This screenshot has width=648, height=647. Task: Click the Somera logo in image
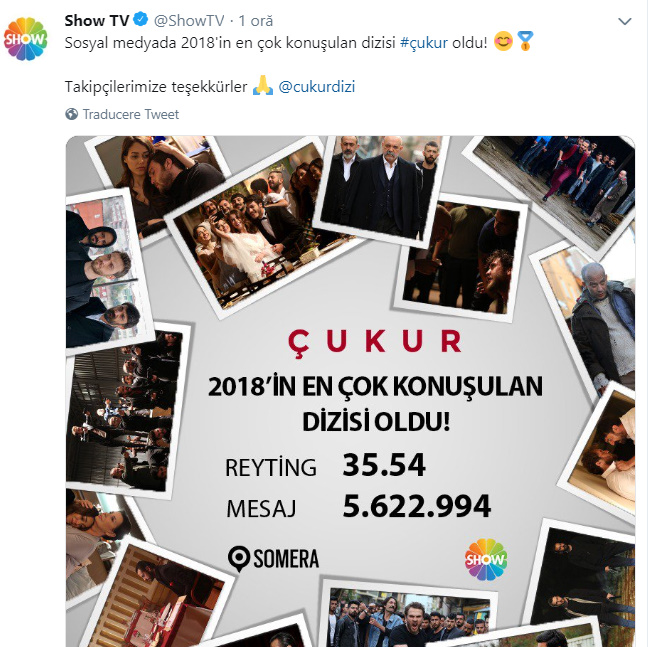tap(273, 559)
